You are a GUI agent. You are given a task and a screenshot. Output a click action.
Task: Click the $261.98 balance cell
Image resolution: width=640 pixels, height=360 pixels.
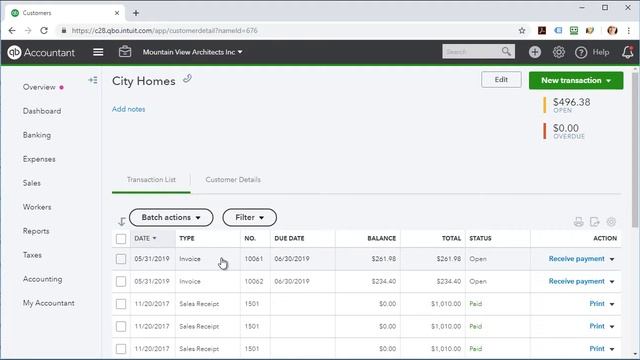tap(384, 259)
